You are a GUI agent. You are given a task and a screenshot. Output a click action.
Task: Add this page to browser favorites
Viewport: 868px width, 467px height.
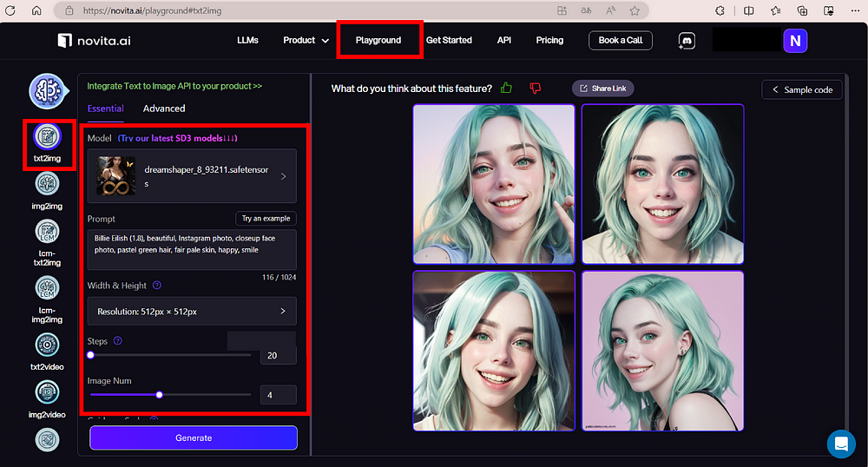pyautogui.click(x=635, y=10)
